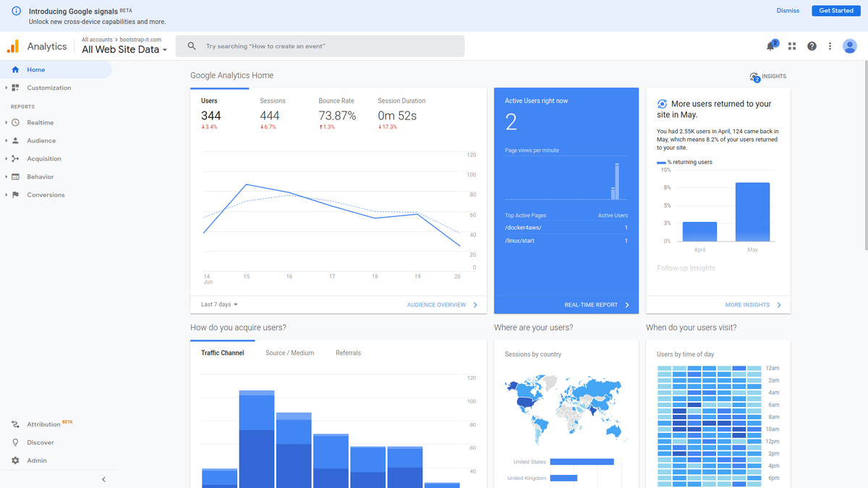Click the 344 users value
The image size is (868, 488).
point(211,116)
